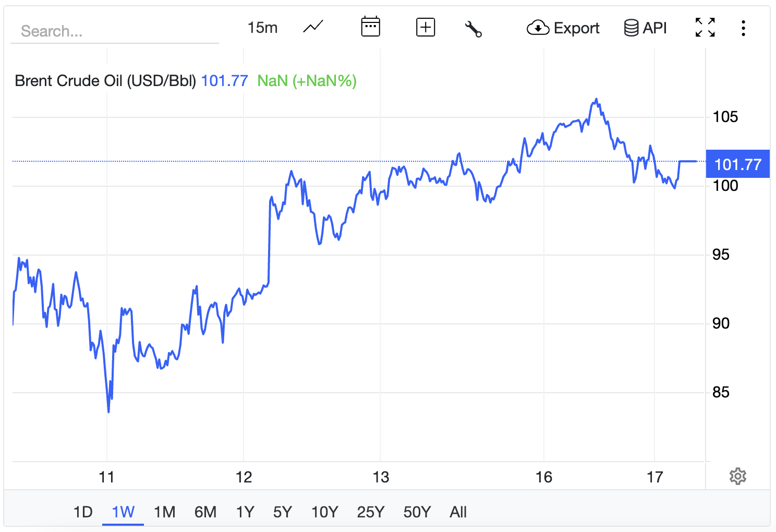776x532 pixels.
Task: Expand the chart to fullscreen
Action: point(705,27)
